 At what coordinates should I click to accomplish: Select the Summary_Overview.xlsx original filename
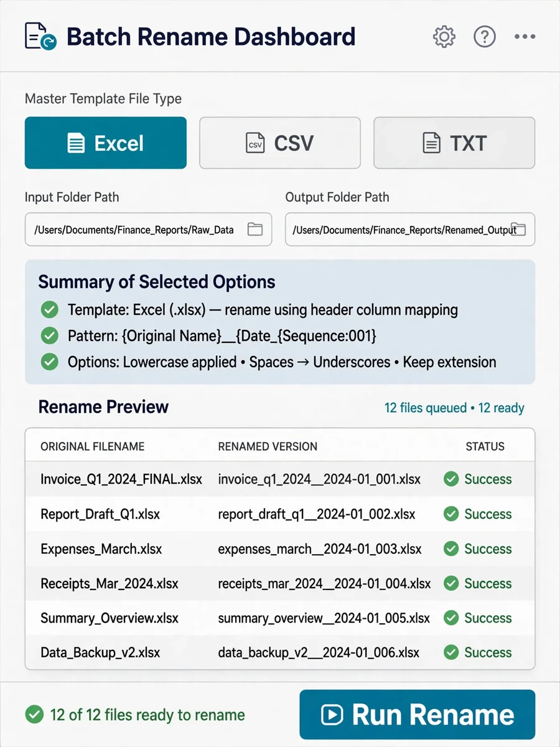tap(110, 618)
